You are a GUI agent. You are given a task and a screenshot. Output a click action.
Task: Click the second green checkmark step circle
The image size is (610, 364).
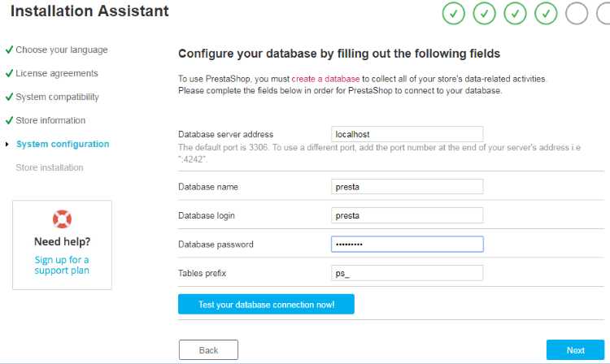coord(484,13)
